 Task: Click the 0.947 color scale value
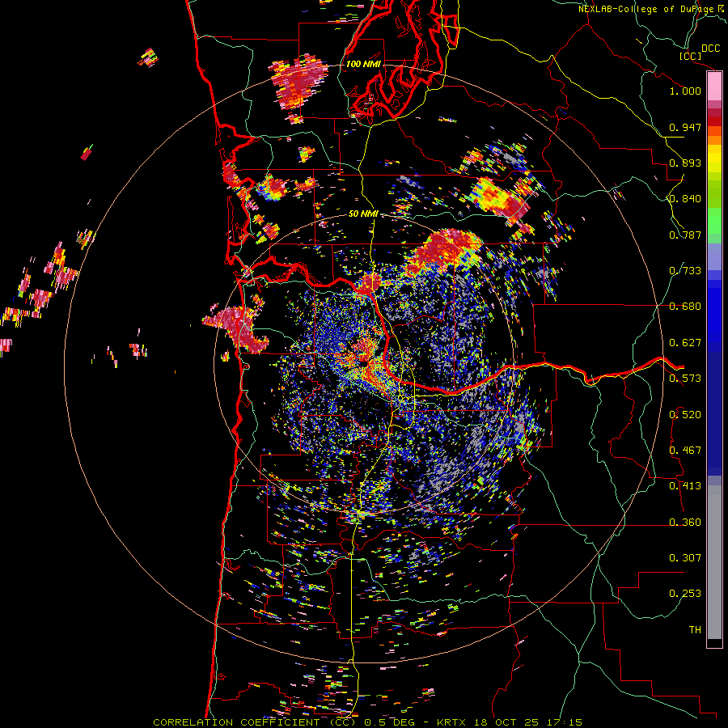pyautogui.click(x=685, y=127)
